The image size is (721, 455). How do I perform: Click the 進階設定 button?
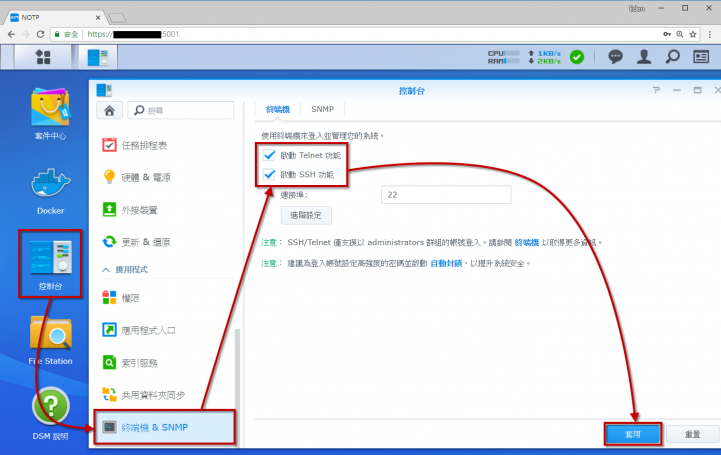tap(306, 215)
